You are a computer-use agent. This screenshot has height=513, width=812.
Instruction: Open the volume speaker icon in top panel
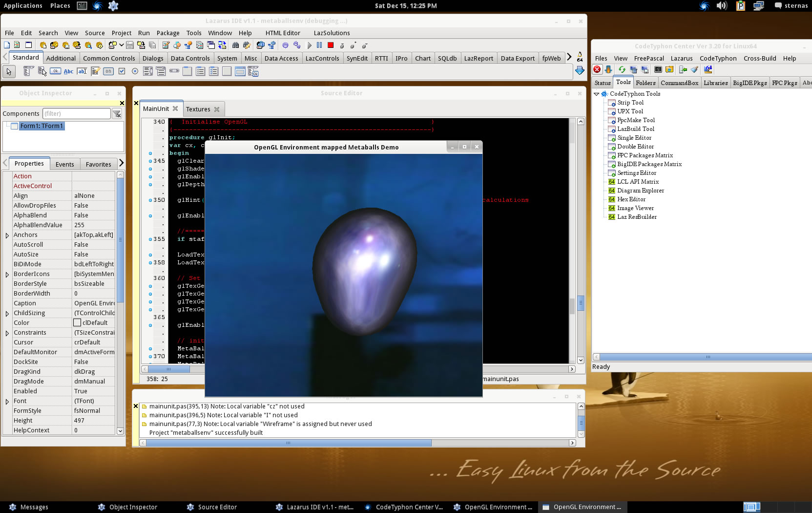pyautogui.click(x=722, y=6)
